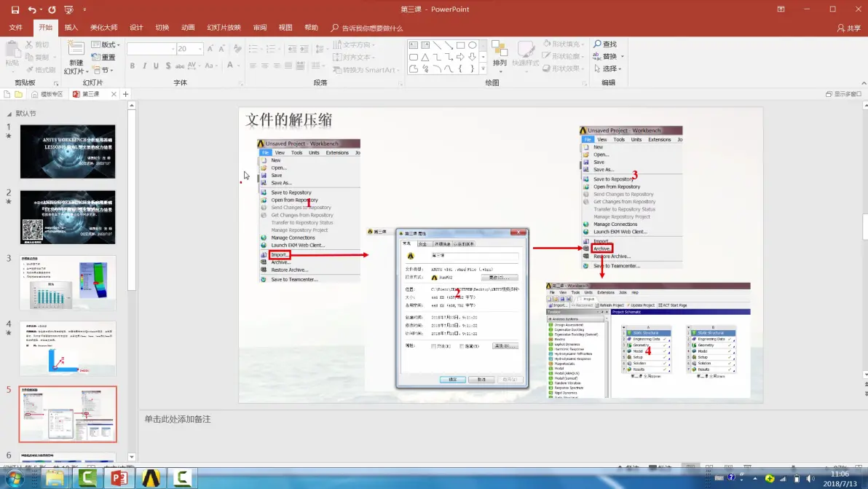Toggle text Shadow (S) formatting

[167, 66]
